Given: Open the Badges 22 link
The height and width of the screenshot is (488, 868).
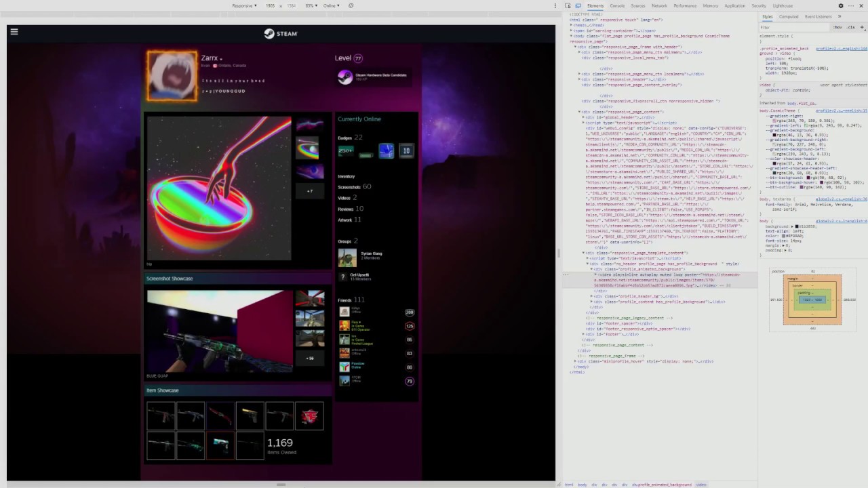Looking at the screenshot, I should point(351,138).
